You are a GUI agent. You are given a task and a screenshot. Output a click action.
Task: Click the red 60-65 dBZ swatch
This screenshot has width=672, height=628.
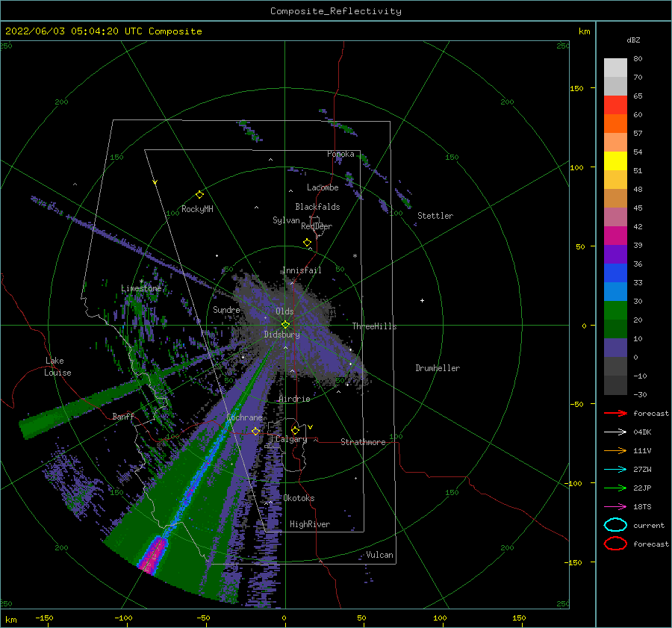click(615, 105)
